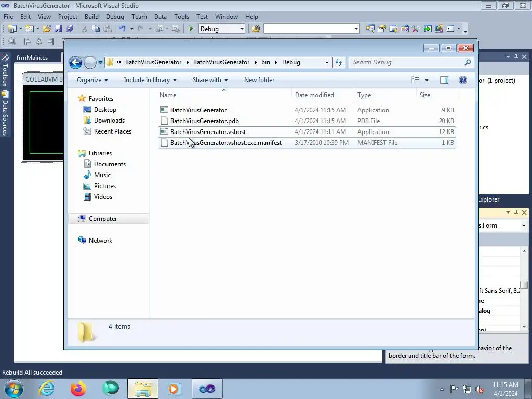Open Share with dropdown
The width and height of the screenshot is (532, 399).
(x=210, y=80)
